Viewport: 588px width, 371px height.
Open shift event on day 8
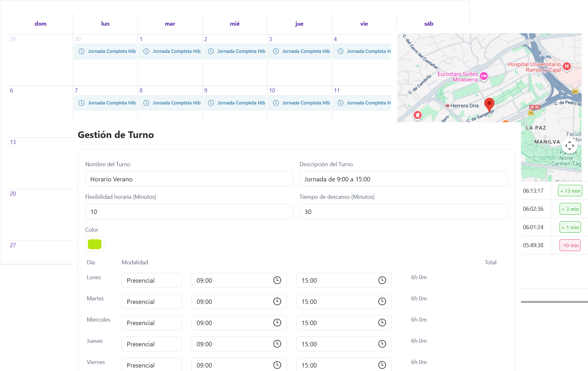click(x=170, y=103)
